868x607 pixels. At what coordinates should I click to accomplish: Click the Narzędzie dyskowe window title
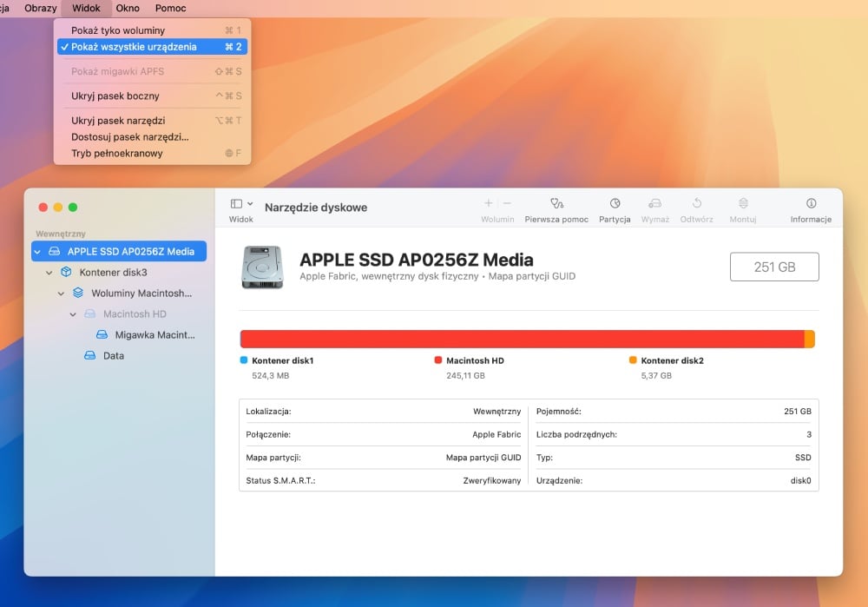316,208
